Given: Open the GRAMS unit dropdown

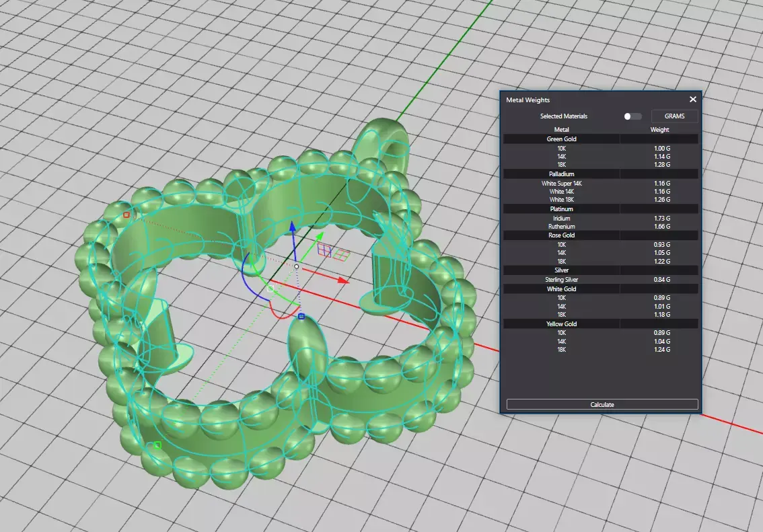Looking at the screenshot, I should click(674, 116).
